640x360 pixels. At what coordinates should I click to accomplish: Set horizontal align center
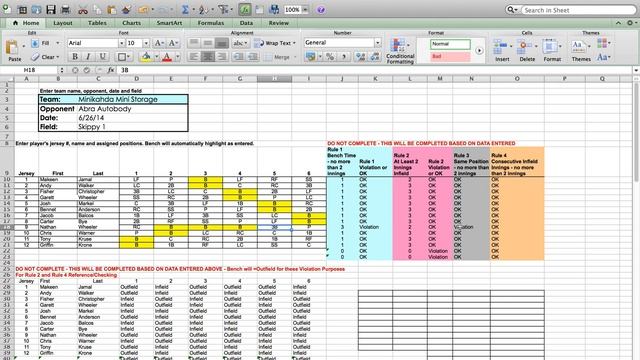[208, 56]
